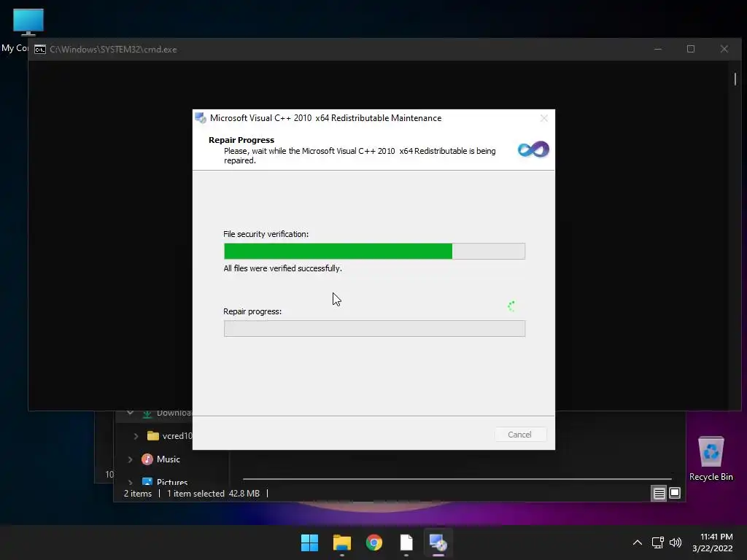Click the installer setup taskbar icon
The image size is (747, 560).
point(438,542)
